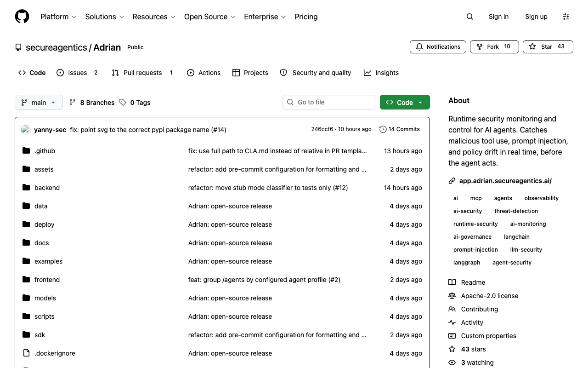Click the yanny-sec avatar image

tap(25, 129)
